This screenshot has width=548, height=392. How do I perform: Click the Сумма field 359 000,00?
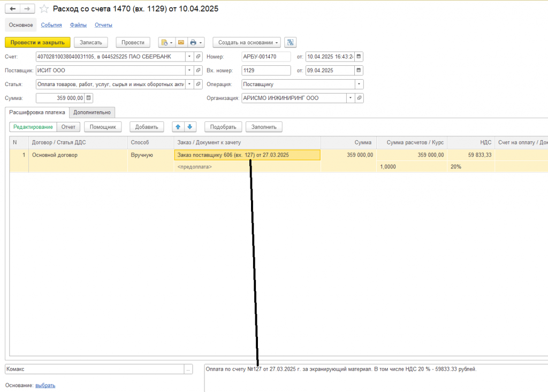(x=60, y=98)
